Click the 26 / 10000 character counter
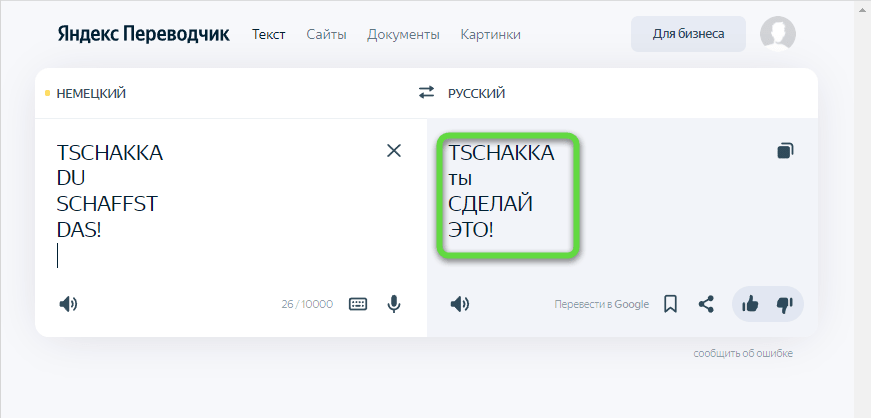Viewport: 871px width, 418px height. click(x=307, y=304)
